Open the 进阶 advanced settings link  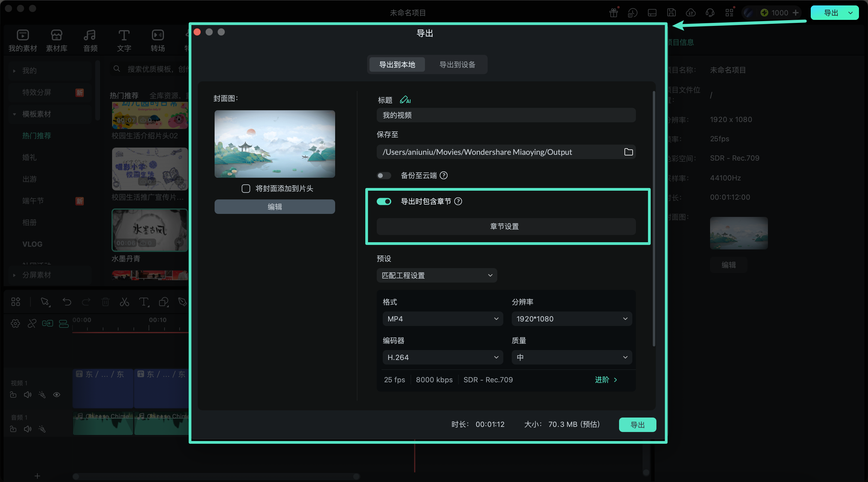click(x=606, y=380)
